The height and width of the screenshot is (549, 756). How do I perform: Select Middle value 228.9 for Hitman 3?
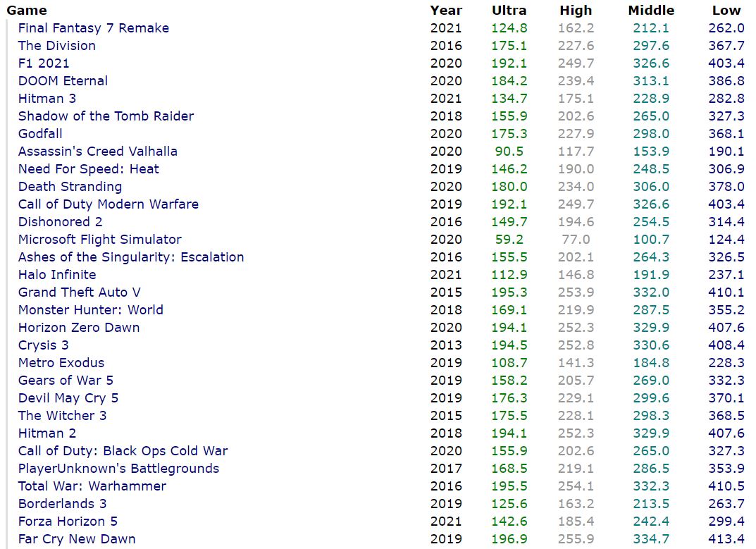tap(651, 99)
